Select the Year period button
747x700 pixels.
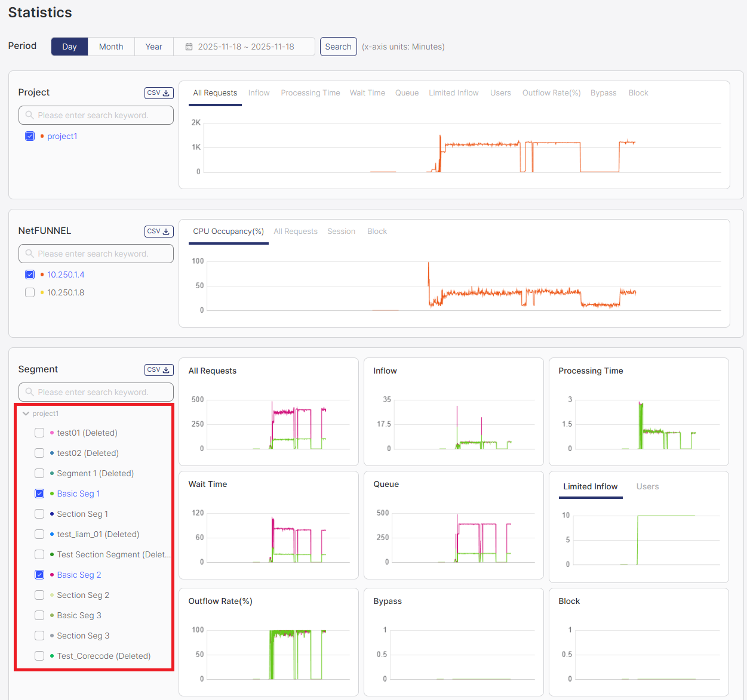pos(153,47)
